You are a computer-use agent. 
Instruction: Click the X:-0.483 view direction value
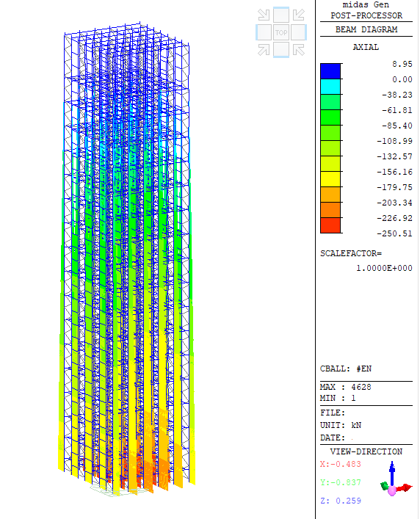(x=341, y=464)
